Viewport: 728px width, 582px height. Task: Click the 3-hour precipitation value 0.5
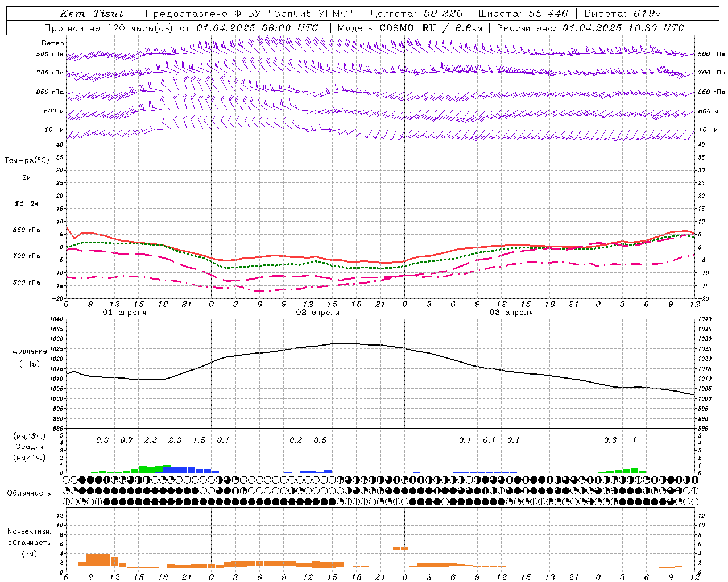point(320,440)
